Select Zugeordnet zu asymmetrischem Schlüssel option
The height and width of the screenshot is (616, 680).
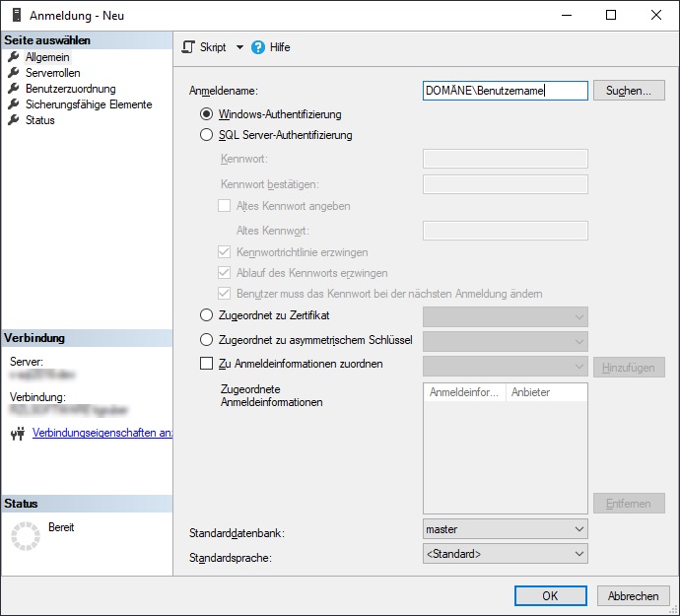206,340
